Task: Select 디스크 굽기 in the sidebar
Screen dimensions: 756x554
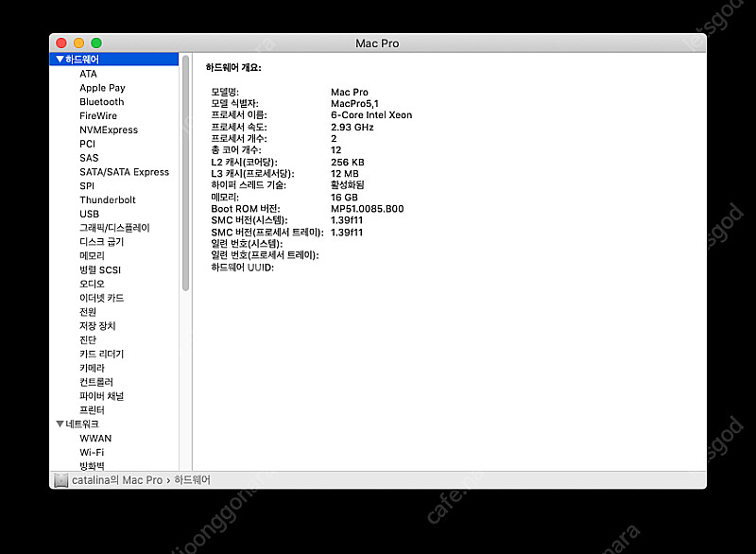Action: tap(102, 242)
